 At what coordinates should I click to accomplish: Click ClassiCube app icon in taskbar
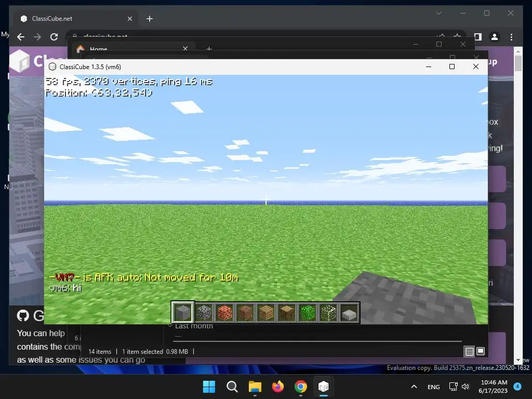click(x=324, y=387)
